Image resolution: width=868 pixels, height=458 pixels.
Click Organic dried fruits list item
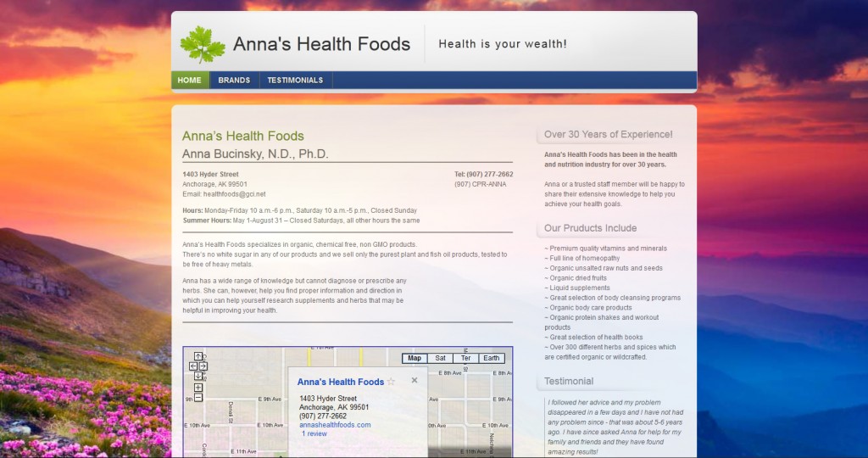[576, 278]
